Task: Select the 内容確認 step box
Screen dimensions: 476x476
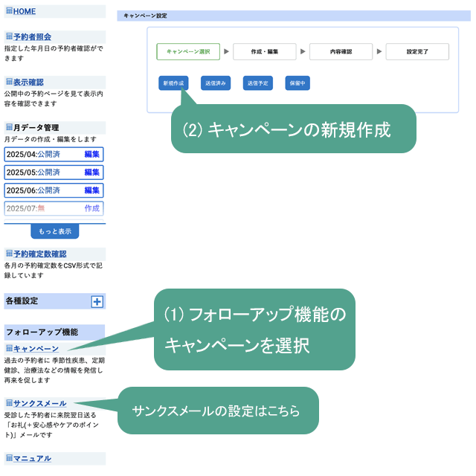Action: point(341,51)
